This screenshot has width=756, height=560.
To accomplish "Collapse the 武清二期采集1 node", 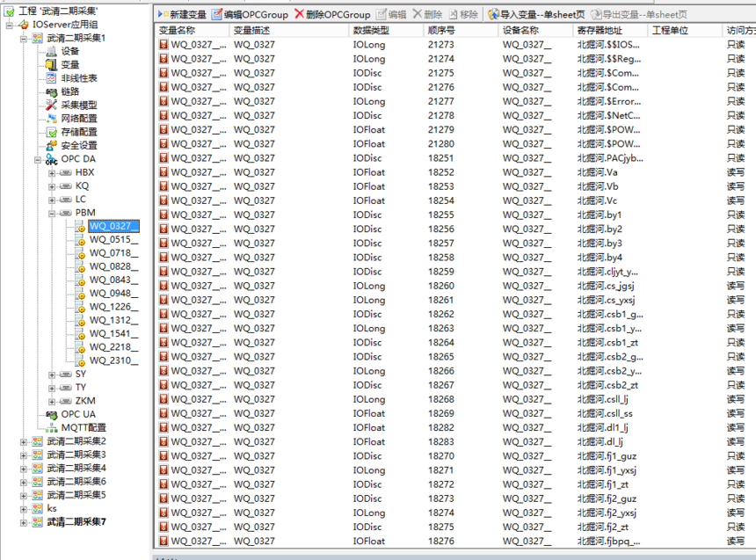I will coord(23,38).
